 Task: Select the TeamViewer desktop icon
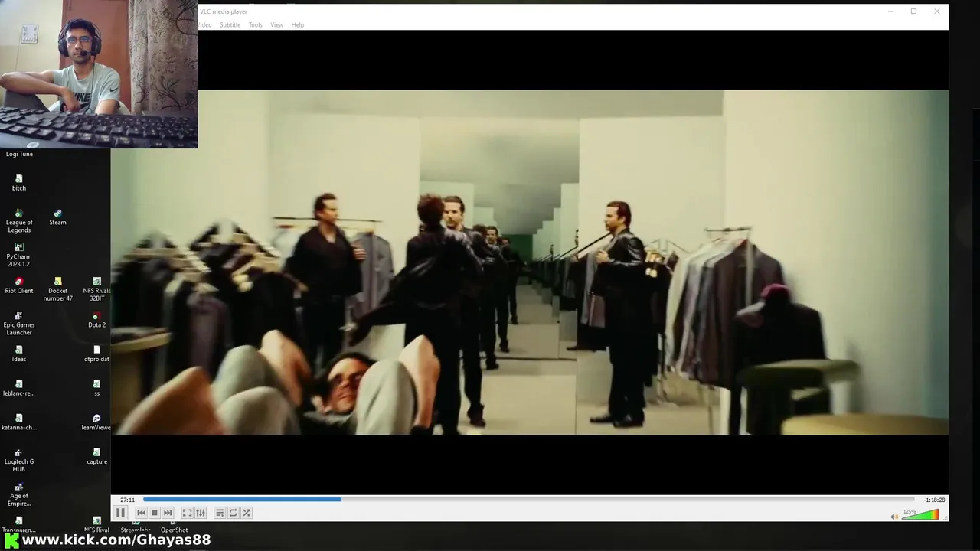96,422
